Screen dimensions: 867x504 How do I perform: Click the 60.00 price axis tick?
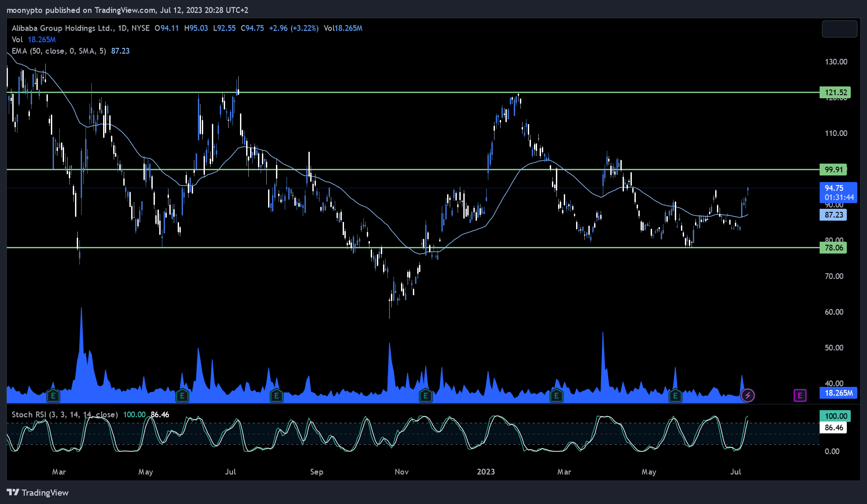[834, 312]
